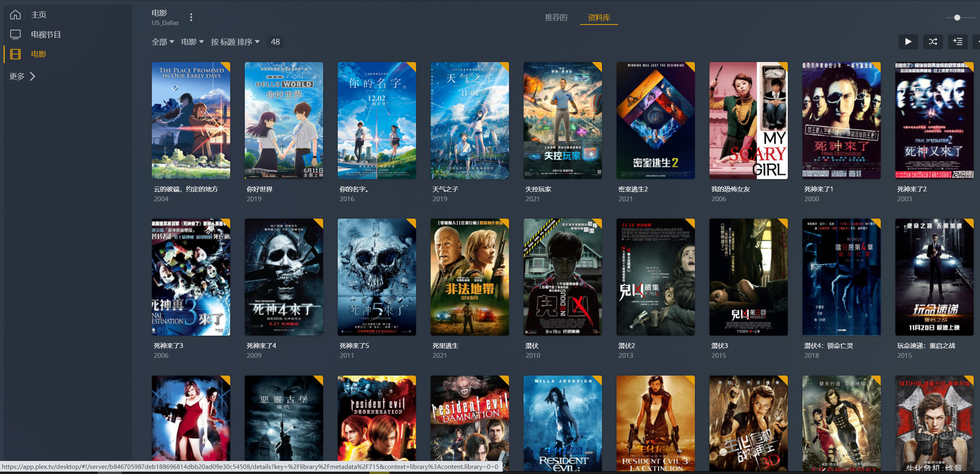Click the Add to playlist icon
This screenshot has width=980, height=474.
957,42
